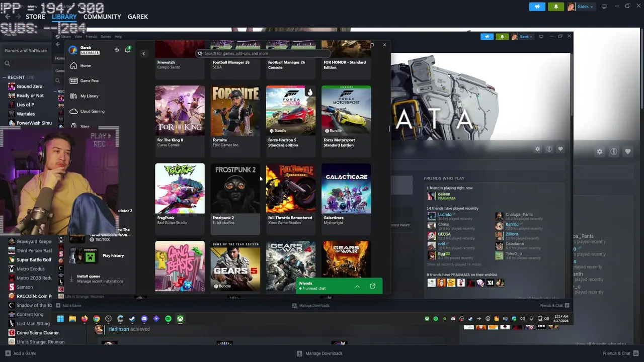Open Spotify from the taskbar
Image resolution: width=644 pixels, height=362 pixels.
point(168,319)
